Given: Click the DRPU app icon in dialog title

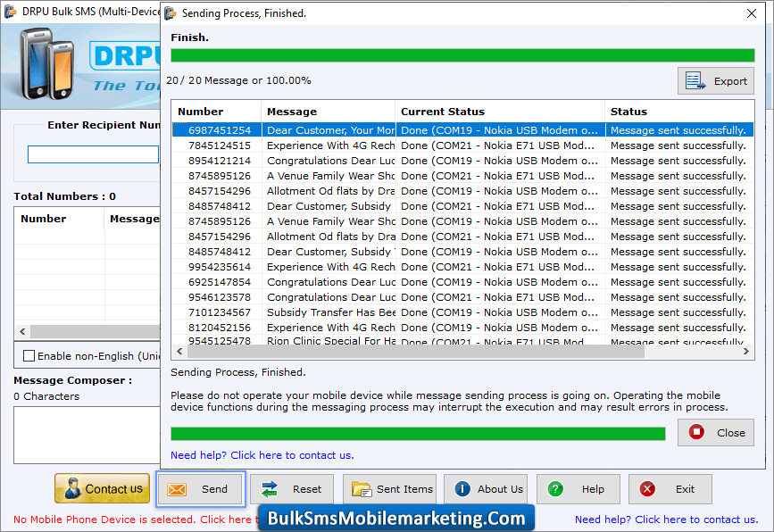Looking at the screenshot, I should coord(171,13).
